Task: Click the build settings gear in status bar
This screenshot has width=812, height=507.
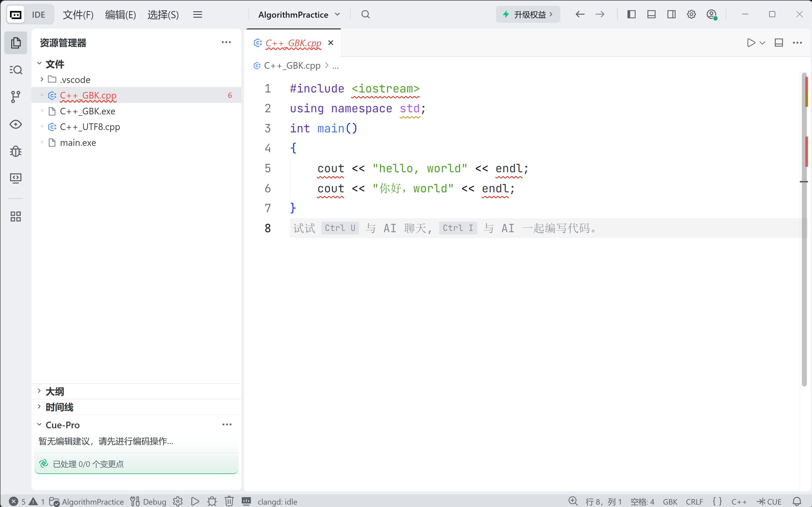Action: click(x=178, y=502)
